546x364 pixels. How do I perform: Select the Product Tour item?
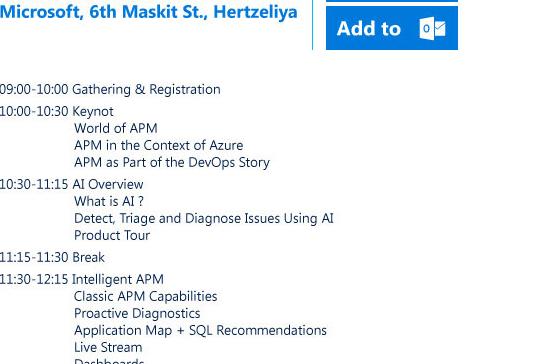click(112, 235)
